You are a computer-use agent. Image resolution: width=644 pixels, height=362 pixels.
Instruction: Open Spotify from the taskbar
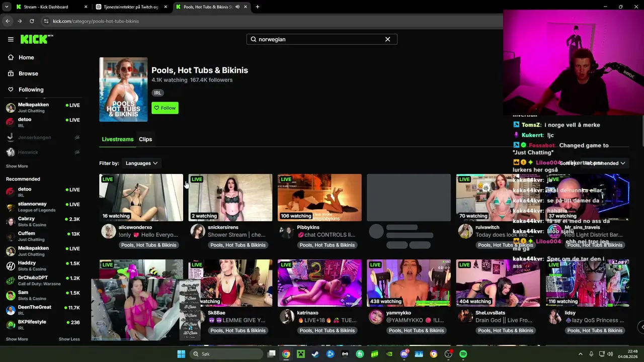pyautogui.click(x=463, y=354)
